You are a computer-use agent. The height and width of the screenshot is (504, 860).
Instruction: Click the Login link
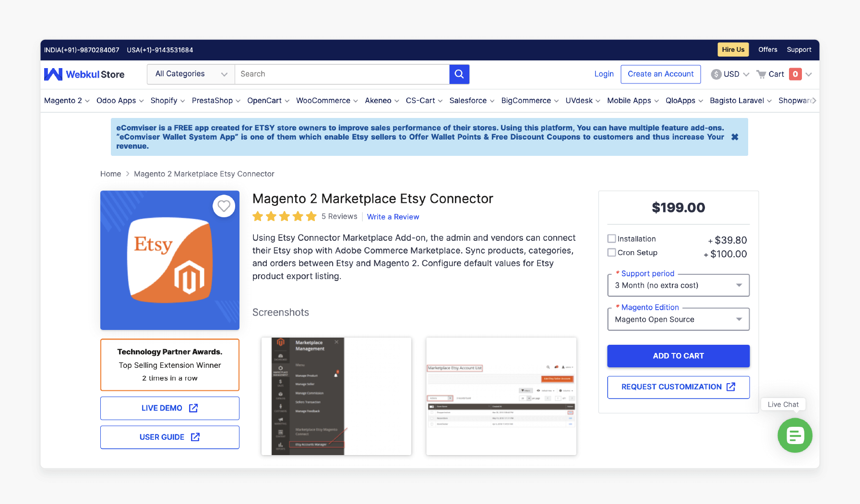coord(604,74)
